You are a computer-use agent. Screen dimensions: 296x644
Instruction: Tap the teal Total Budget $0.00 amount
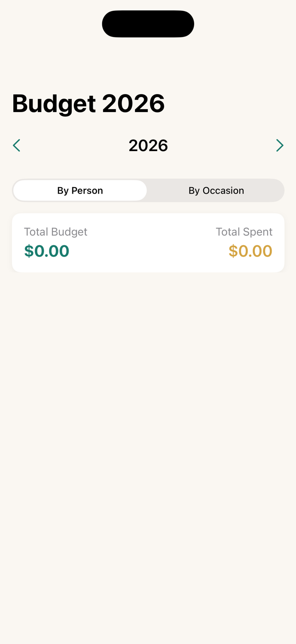point(47,251)
